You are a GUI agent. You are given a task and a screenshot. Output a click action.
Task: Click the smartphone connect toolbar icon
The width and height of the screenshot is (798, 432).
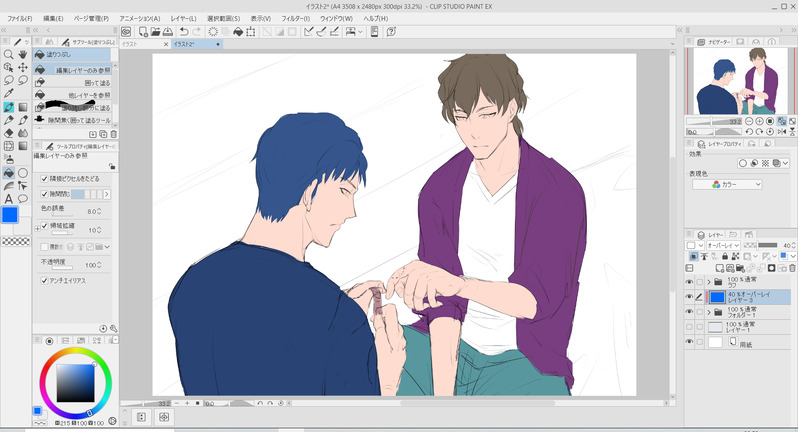pyautogui.click(x=374, y=32)
